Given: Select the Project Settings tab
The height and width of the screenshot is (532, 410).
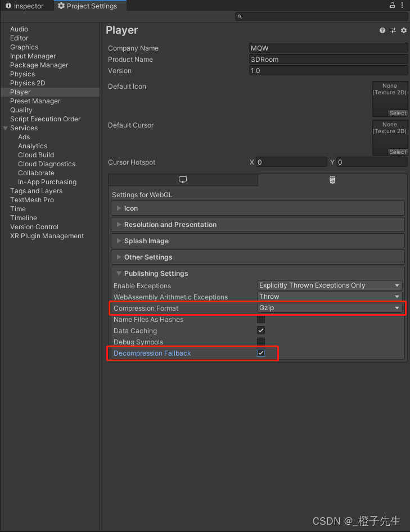Looking at the screenshot, I should point(90,6).
